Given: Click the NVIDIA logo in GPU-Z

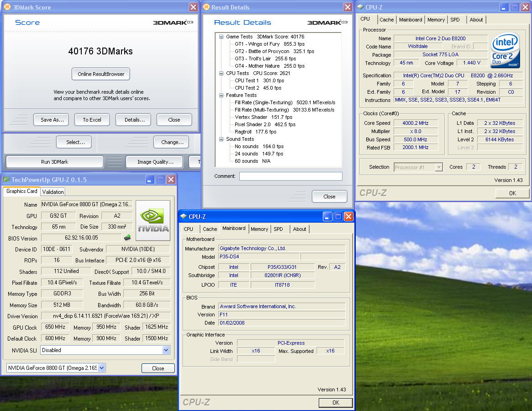Looking at the screenshot, I should point(153,220).
